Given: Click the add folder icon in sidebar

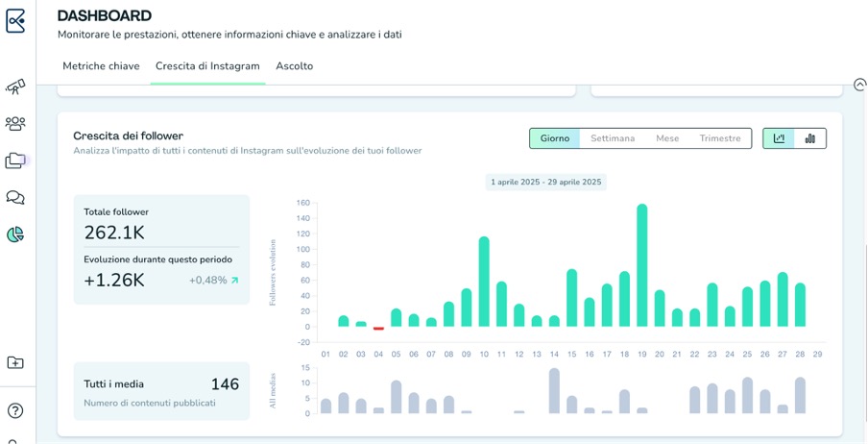Looking at the screenshot, I should point(15,362).
